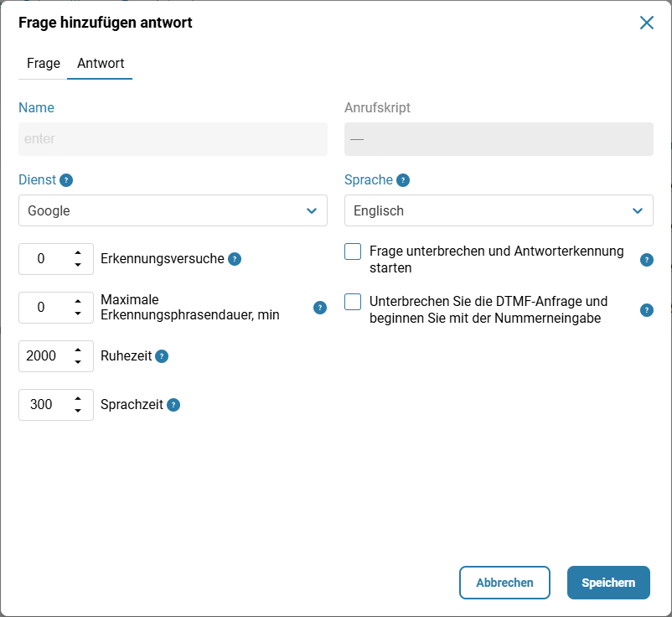This screenshot has height=617, width=672.
Task: Increase the Ruhezeit value with up arrow
Action: [x=78, y=350]
